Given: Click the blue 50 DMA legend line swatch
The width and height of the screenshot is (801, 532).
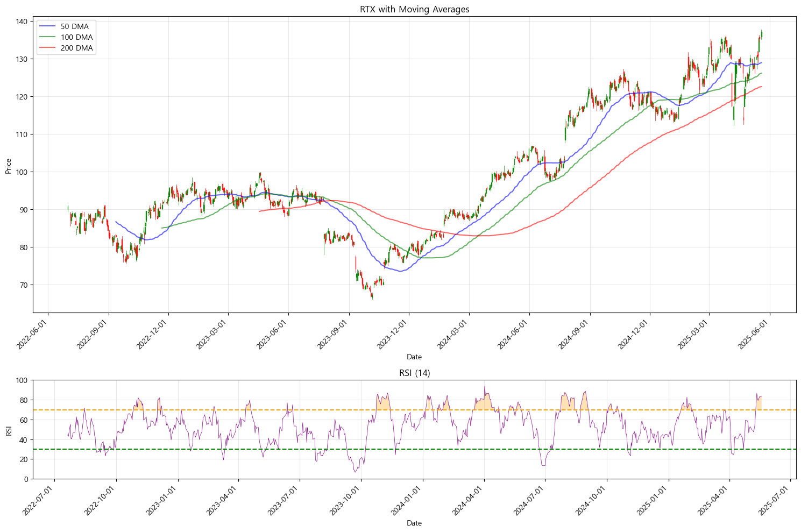Looking at the screenshot, I should click(x=47, y=26).
